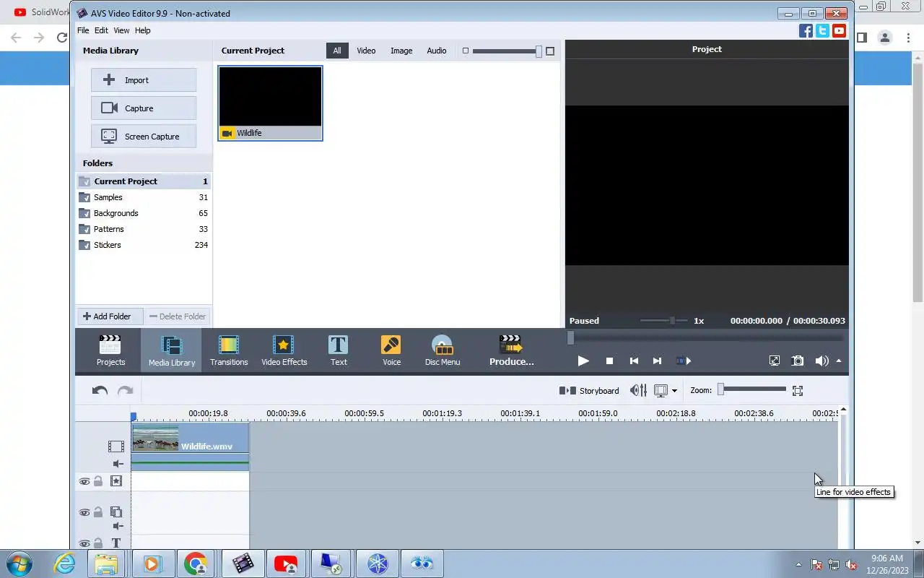
Task: Mute overlay track audio icon
Action: click(118, 526)
